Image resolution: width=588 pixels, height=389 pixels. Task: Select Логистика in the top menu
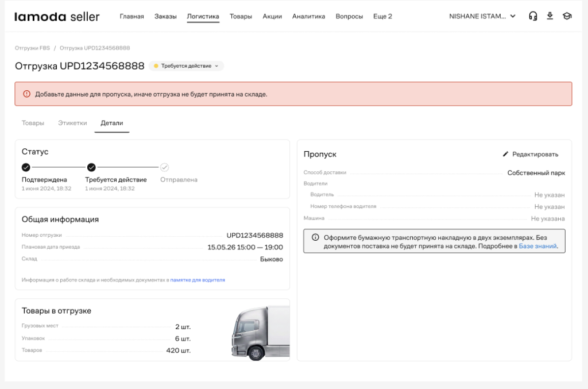pyautogui.click(x=203, y=17)
